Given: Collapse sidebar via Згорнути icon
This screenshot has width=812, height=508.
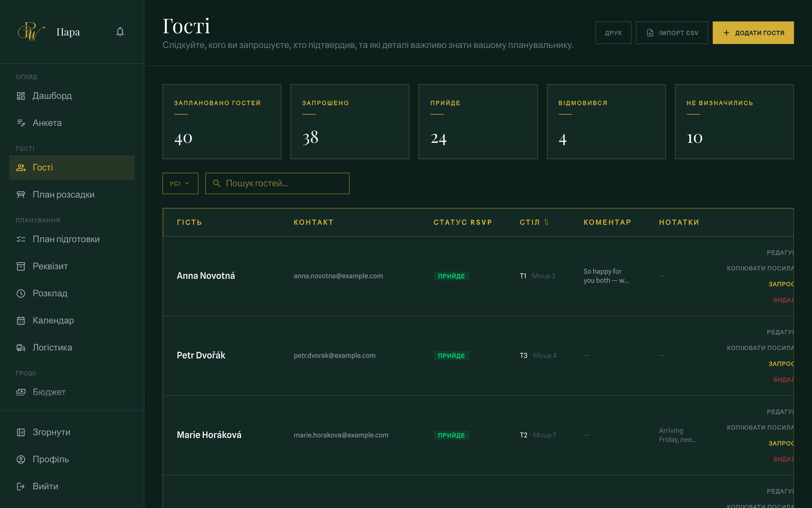Looking at the screenshot, I should pos(21,432).
